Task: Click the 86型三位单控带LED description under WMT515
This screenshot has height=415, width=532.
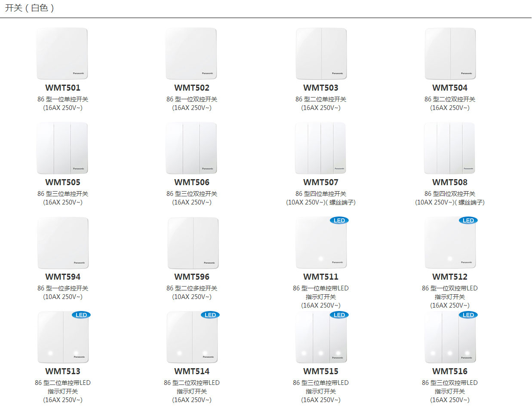Action: pos(321,382)
